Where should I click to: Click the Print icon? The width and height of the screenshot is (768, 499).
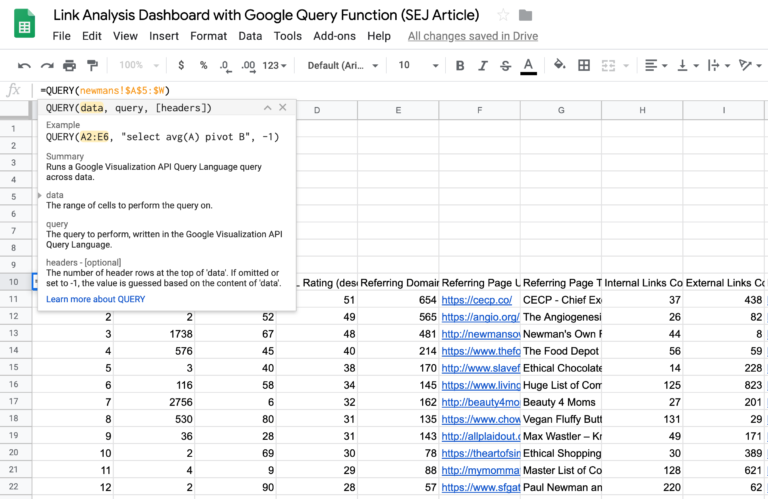[x=69, y=66]
